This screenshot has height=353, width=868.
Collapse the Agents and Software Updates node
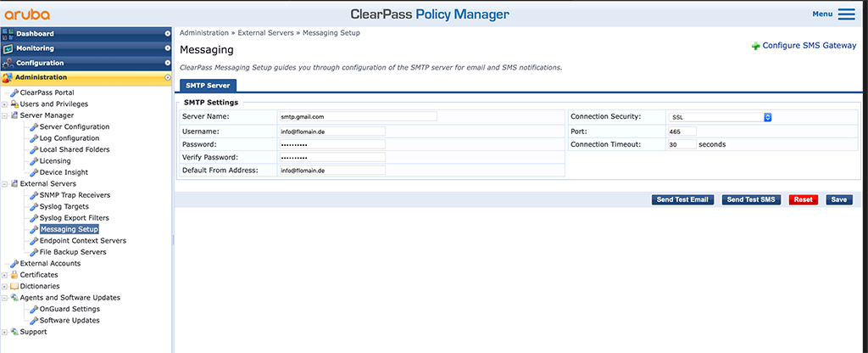pos(4,298)
